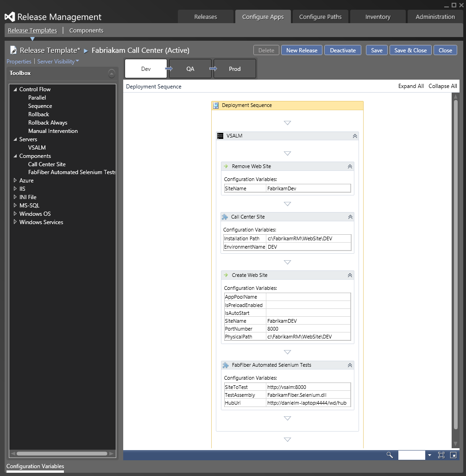The image size is (466, 476).
Task: Click the drop triangle above the VSALM block
Action: (287, 123)
